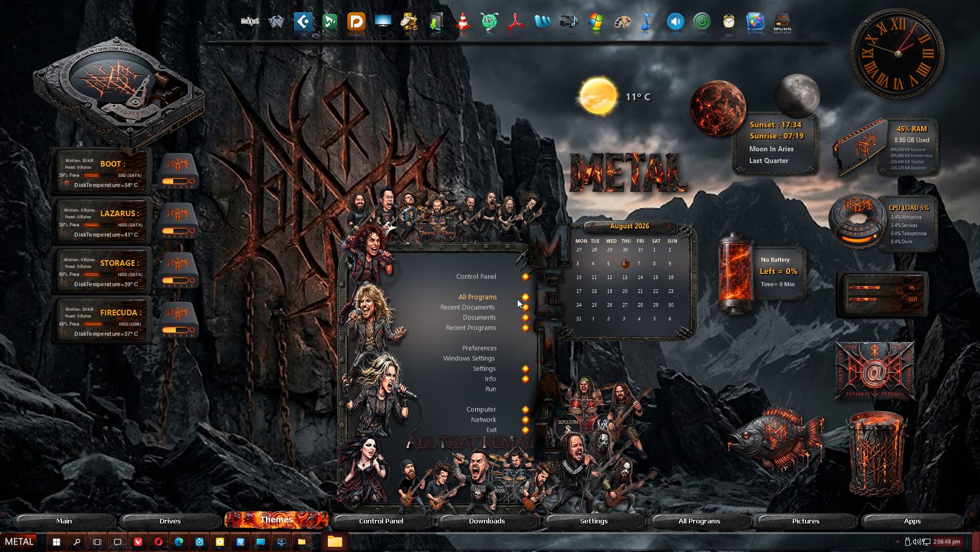Click the taskbar search magnifier

[x=77, y=542]
